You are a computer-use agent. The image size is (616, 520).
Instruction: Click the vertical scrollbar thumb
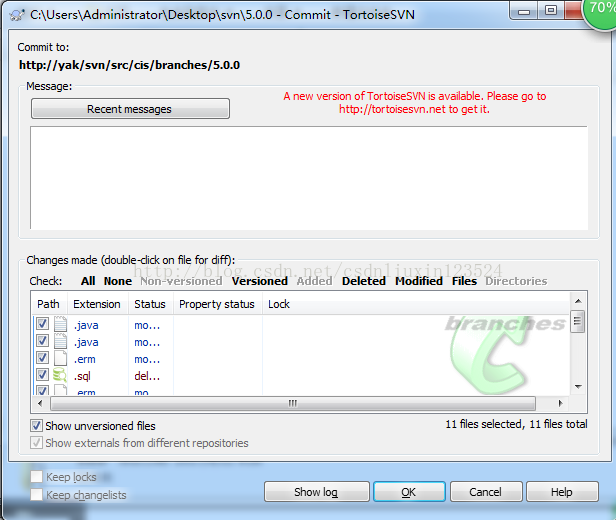click(578, 321)
